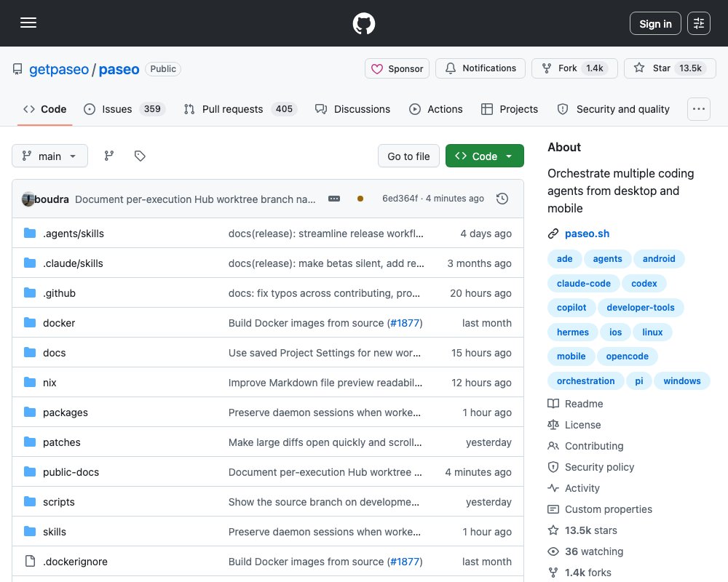The width and height of the screenshot is (728, 582).
Task: Switch to the Code tab
Action: coord(45,109)
